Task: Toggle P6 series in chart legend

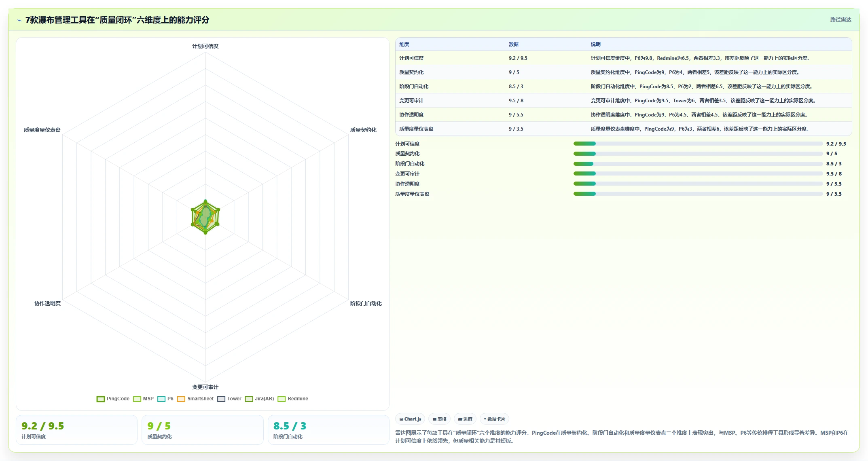Action: tap(165, 399)
